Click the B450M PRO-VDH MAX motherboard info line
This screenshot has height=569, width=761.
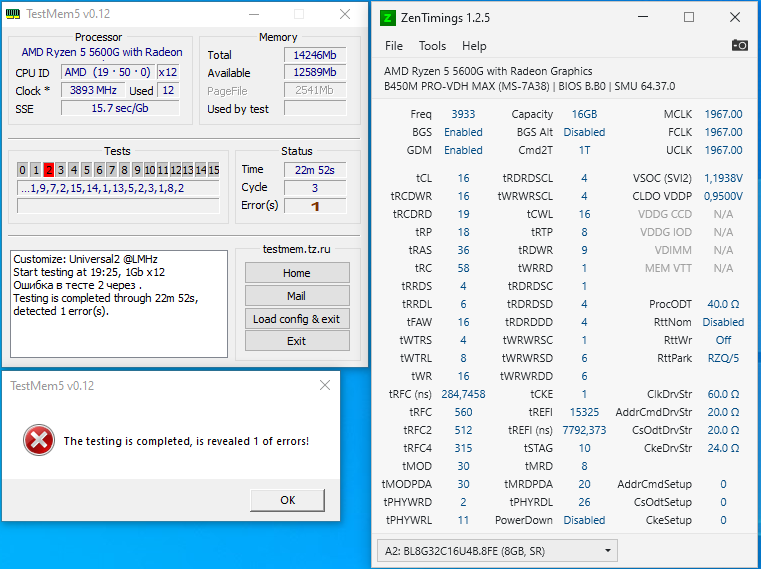coord(529,86)
